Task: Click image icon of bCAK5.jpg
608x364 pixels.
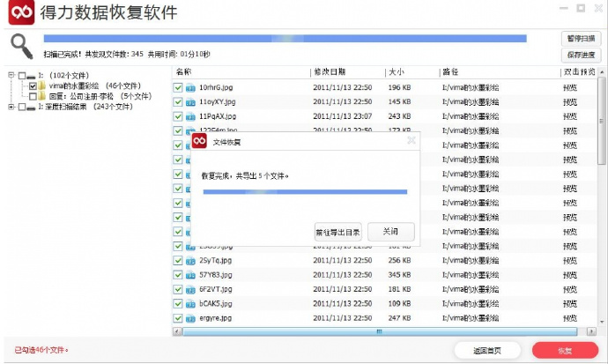Action: pyautogui.click(x=190, y=304)
